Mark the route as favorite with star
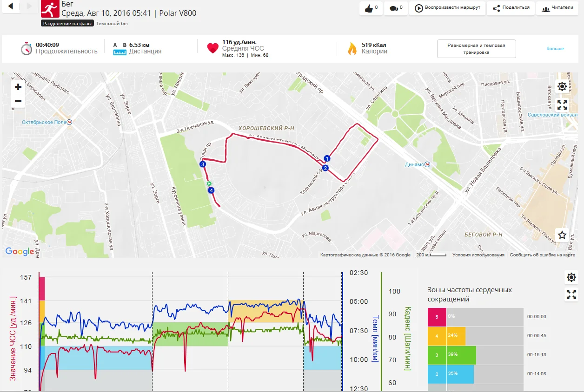 pos(562,235)
